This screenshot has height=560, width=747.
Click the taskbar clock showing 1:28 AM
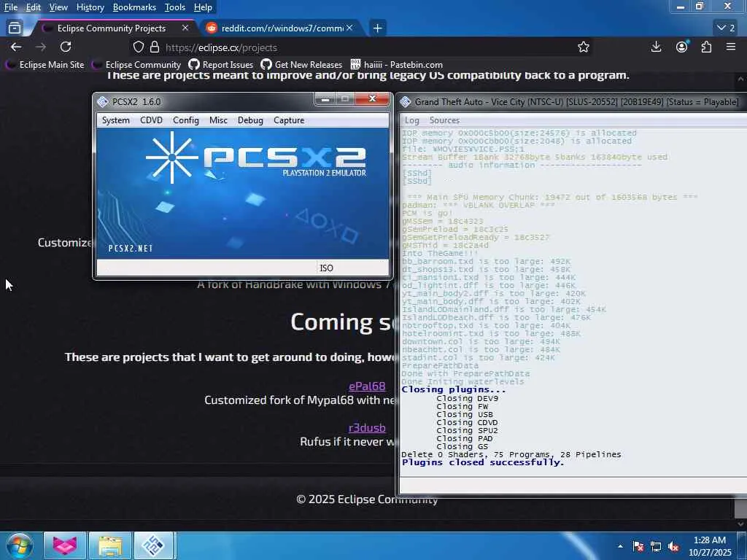tap(710, 546)
